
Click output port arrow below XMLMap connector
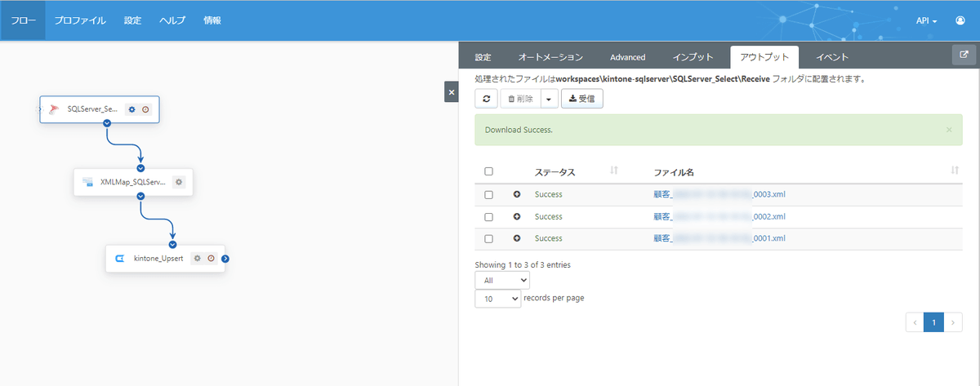click(140, 196)
